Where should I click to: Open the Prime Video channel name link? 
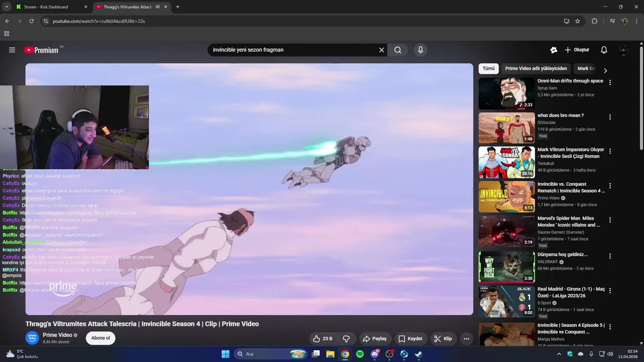(x=57, y=335)
